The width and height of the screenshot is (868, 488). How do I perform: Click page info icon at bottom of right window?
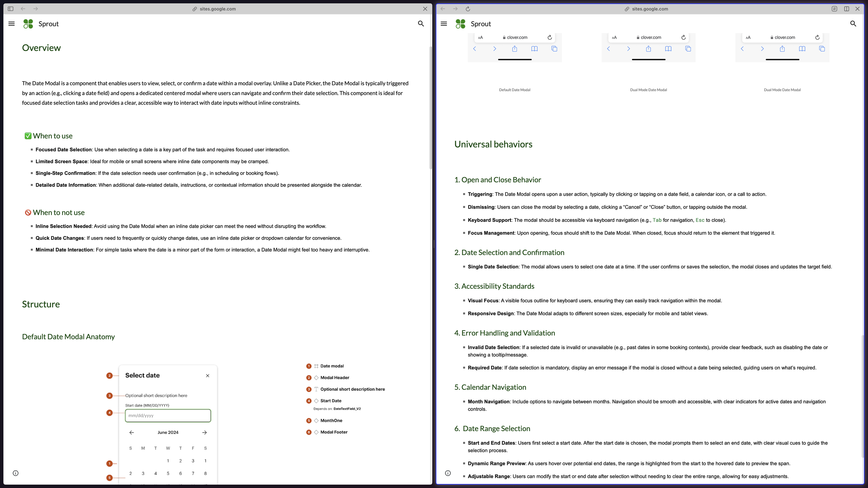pos(448,473)
